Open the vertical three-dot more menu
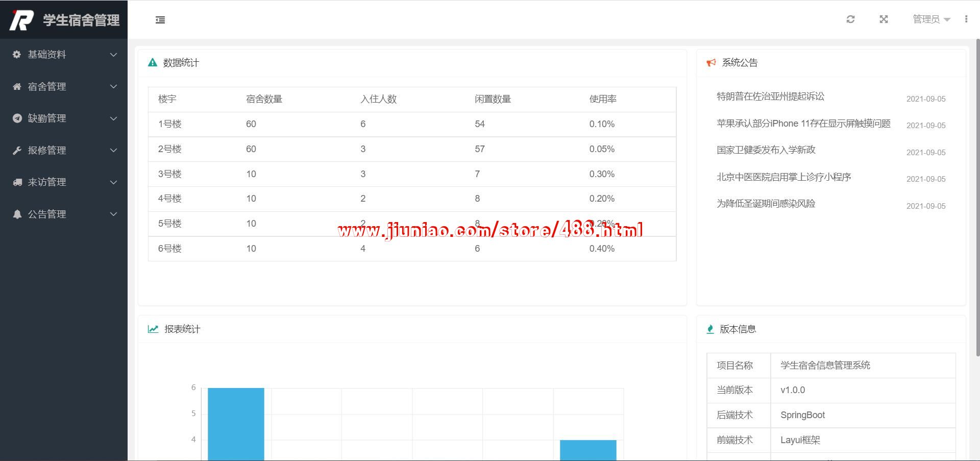 coord(966,19)
